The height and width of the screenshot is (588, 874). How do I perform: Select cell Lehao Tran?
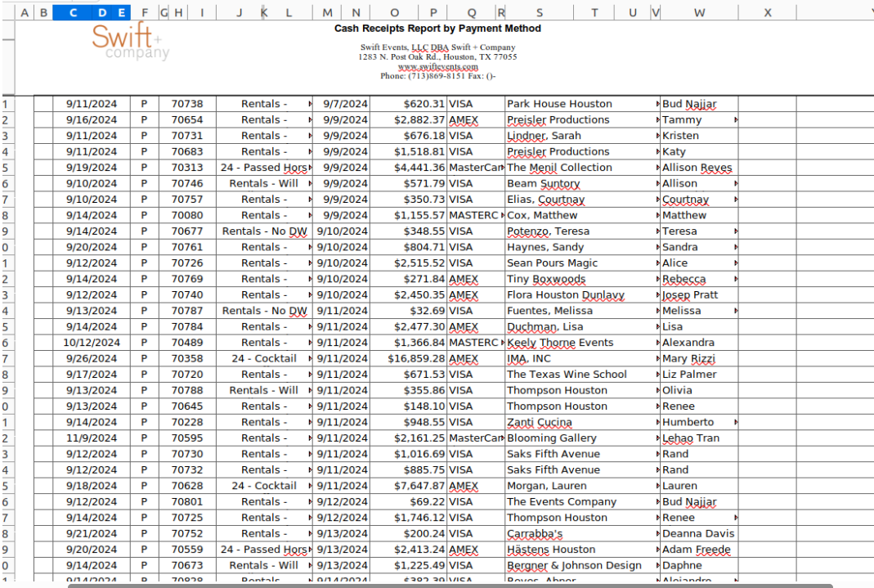pos(699,438)
